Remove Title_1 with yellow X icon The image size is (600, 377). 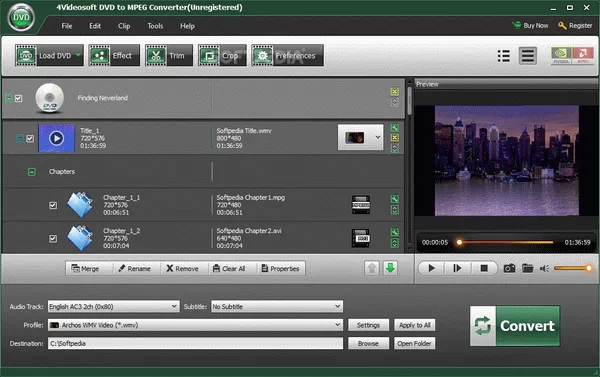(395, 138)
